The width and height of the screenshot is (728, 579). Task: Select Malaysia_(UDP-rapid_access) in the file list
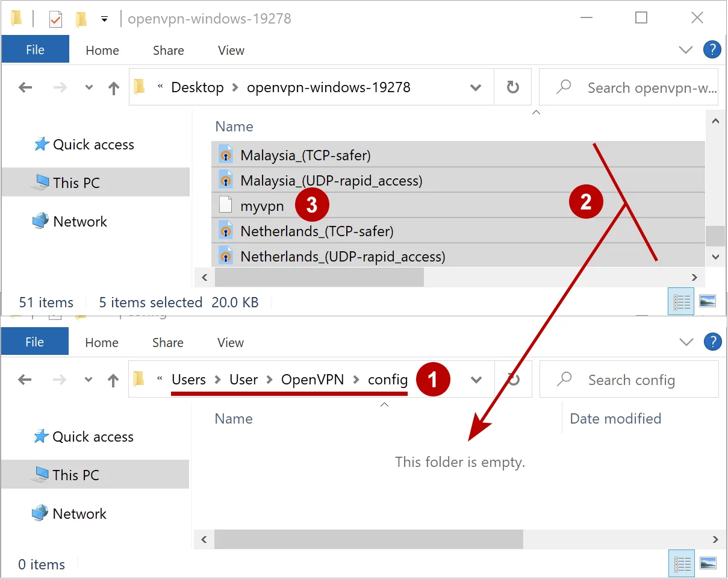[331, 180]
